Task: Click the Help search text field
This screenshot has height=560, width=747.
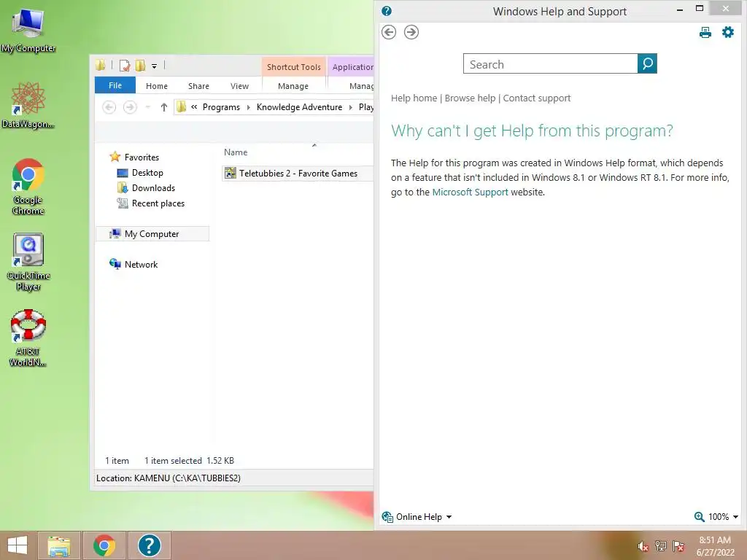Action: pos(550,64)
